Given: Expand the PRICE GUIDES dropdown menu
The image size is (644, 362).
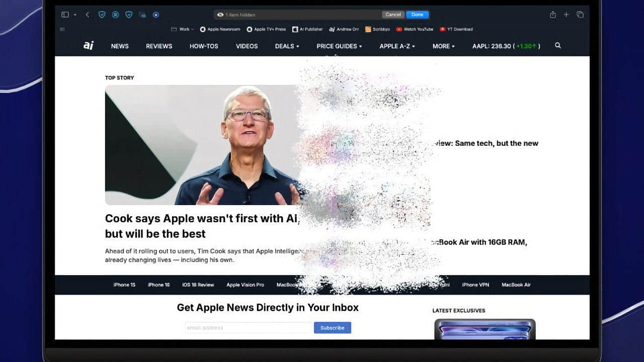Looking at the screenshot, I should point(339,46).
